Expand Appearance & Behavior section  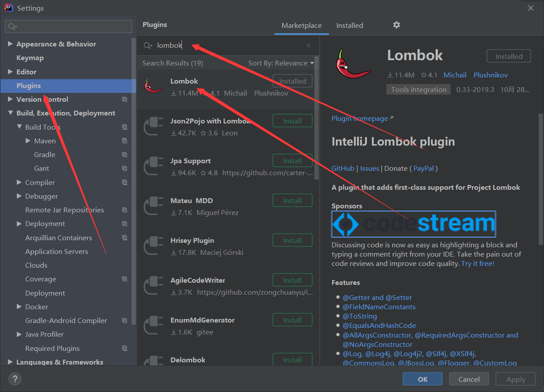pyautogui.click(x=10, y=44)
